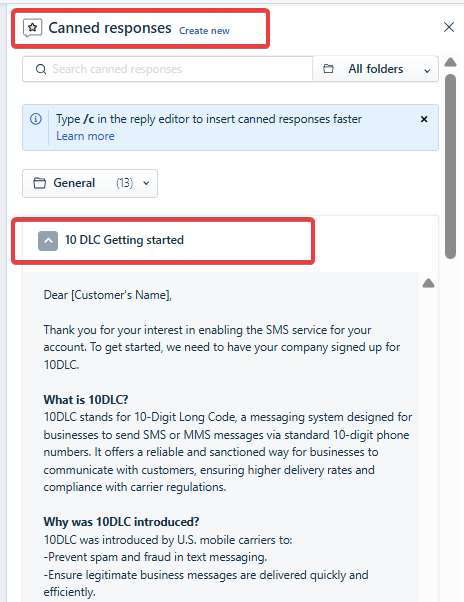This screenshot has width=464, height=602.
Task: Open the All folders dropdown
Action: point(376,69)
